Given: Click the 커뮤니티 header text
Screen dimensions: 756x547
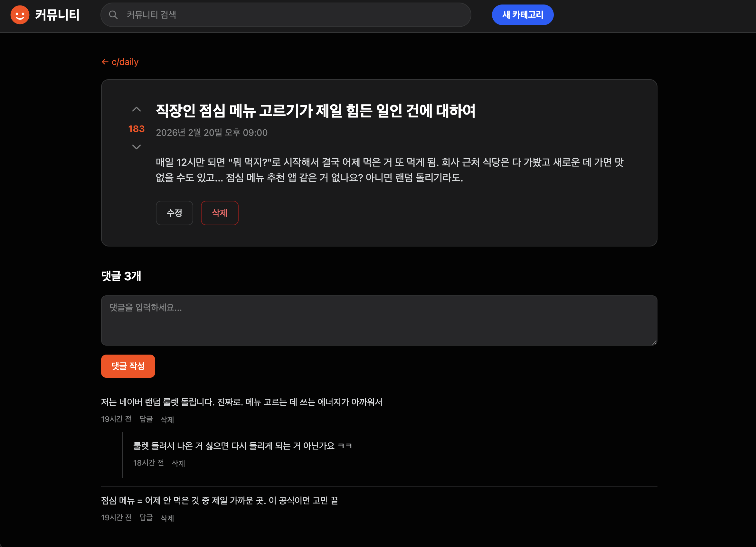Looking at the screenshot, I should (57, 15).
